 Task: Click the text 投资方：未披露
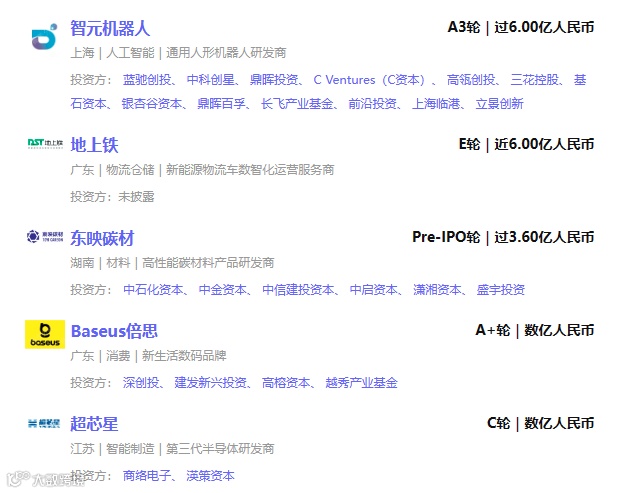112,197
